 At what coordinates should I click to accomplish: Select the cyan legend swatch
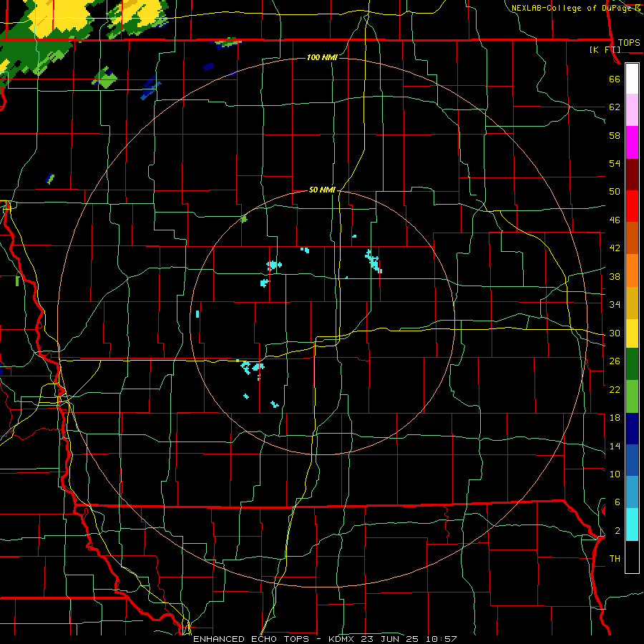(x=632, y=525)
